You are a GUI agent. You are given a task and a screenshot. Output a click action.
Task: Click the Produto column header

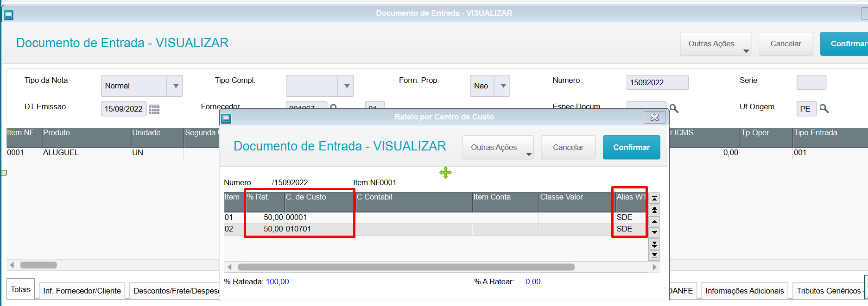tap(87, 137)
